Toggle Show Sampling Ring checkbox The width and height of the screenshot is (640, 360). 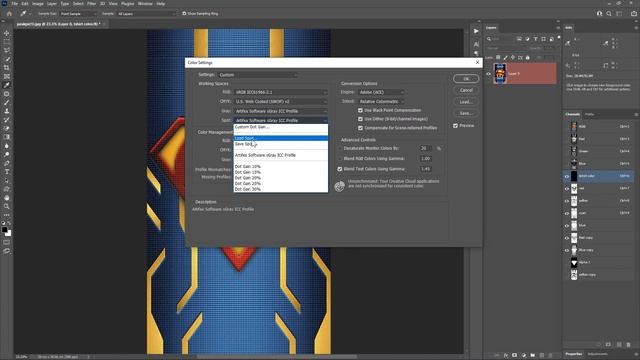184,13
